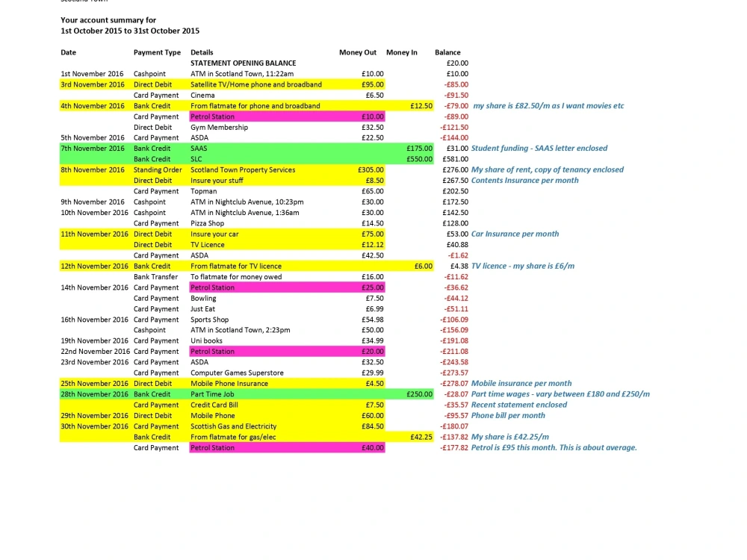Click the -£177.82 closing balance

453,447
